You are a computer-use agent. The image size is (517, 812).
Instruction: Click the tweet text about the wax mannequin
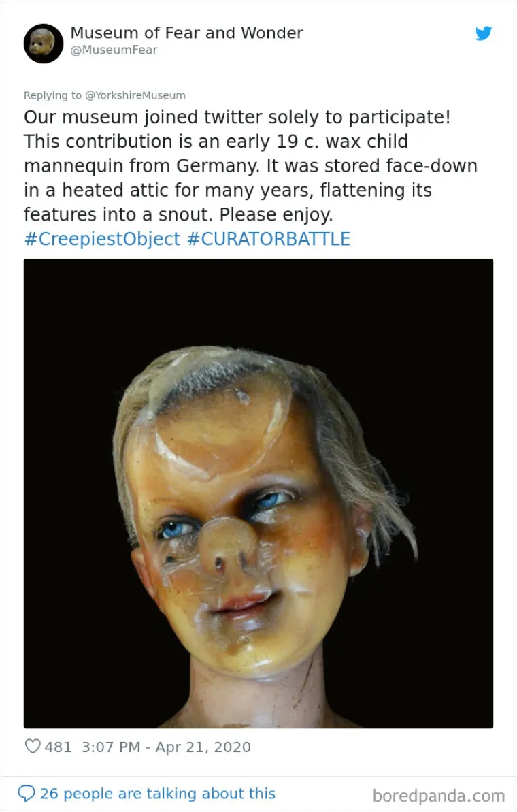250,165
